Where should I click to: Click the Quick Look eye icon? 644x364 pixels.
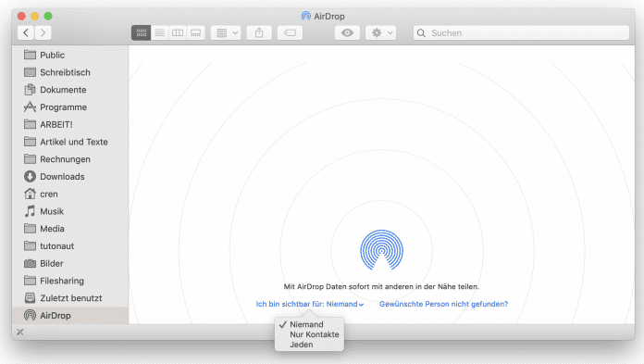click(348, 33)
